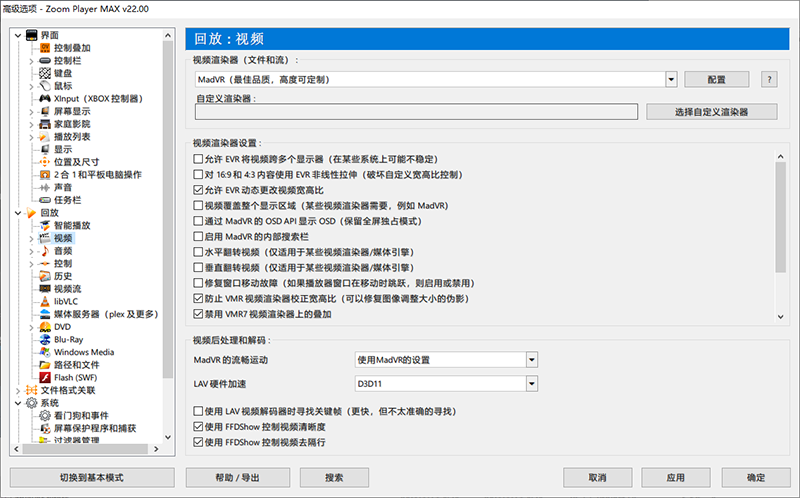Expand the 文件格式关联 tree node
The image size is (800, 498).
pos(18,390)
